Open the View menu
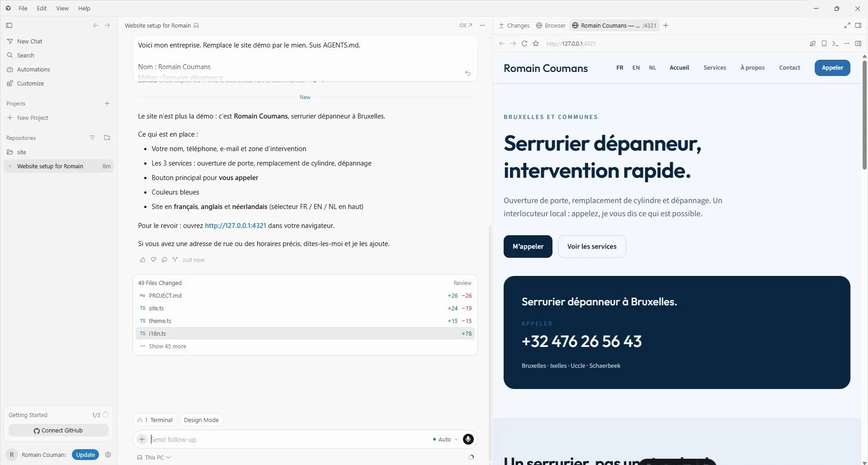Viewport: 868px width, 465px height. [62, 8]
